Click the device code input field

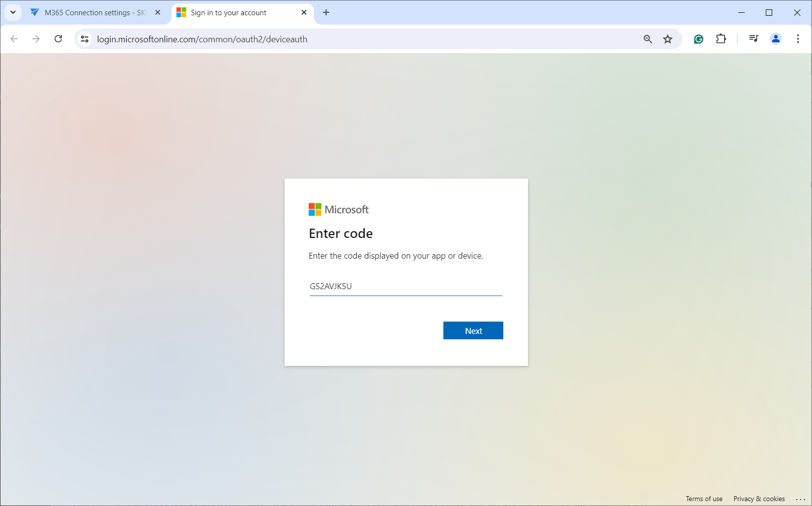tap(406, 286)
